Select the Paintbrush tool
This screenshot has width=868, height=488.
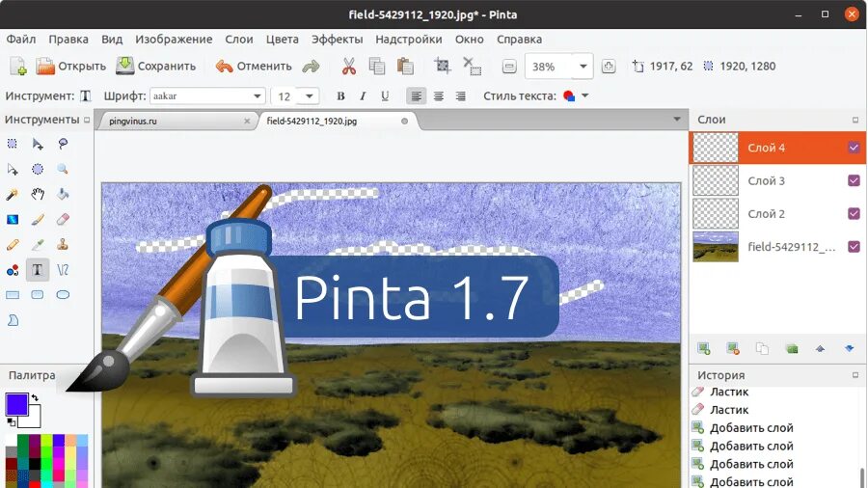pyautogui.click(x=38, y=220)
